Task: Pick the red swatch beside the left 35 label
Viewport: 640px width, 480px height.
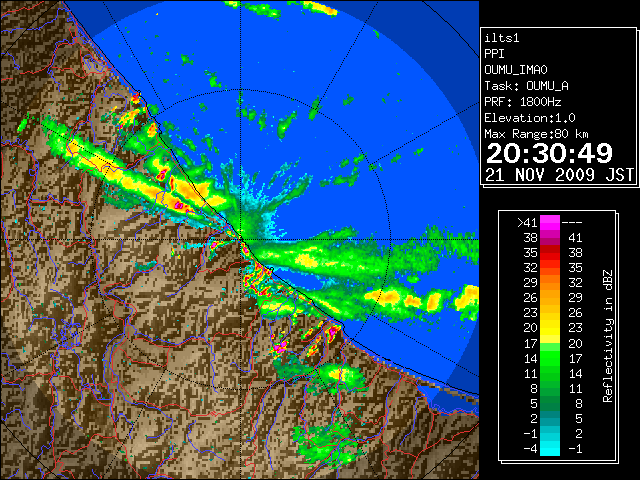Action: 550,253
